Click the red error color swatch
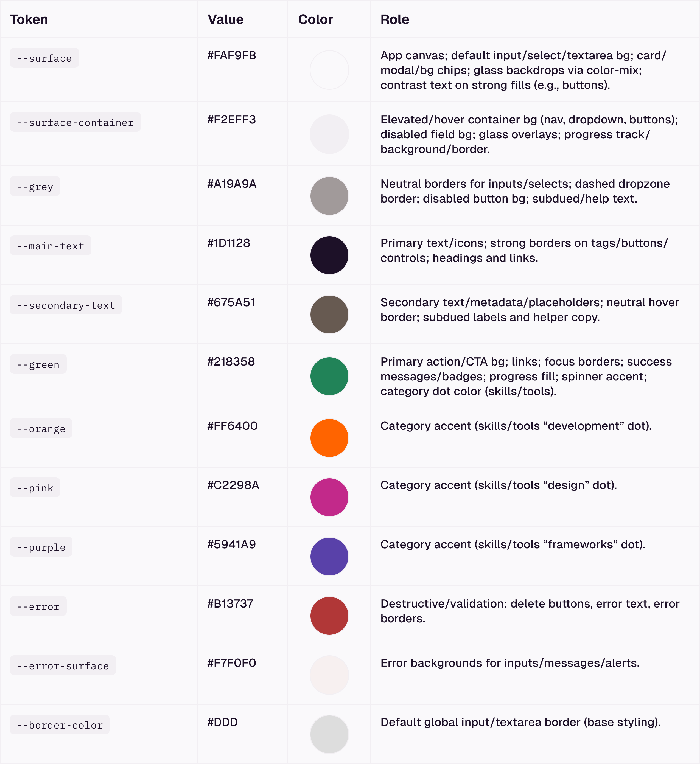The image size is (700, 764). click(x=329, y=616)
